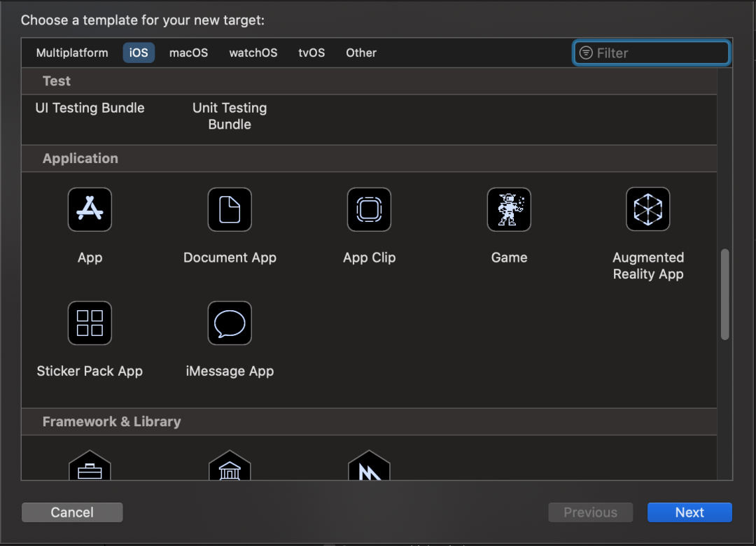
Task: Choose the Sticker Pack App template
Action: coord(90,323)
